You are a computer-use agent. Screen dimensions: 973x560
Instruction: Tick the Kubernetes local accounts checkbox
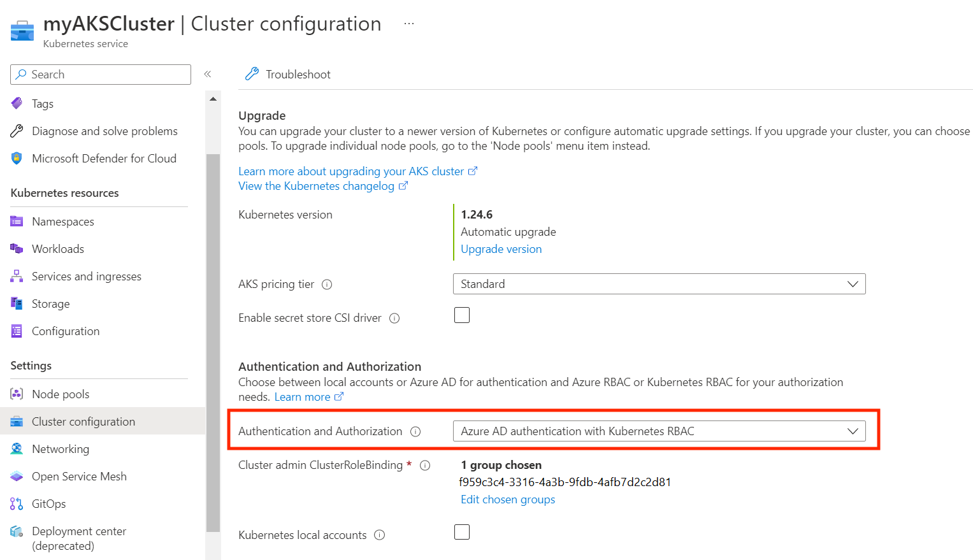pos(462,532)
